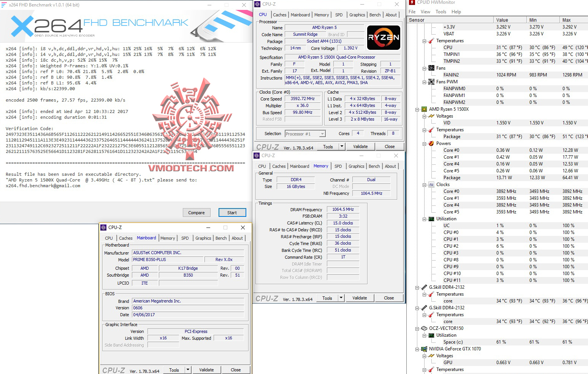Click the Start button in x264 FHD Benchmark

(x=232, y=212)
